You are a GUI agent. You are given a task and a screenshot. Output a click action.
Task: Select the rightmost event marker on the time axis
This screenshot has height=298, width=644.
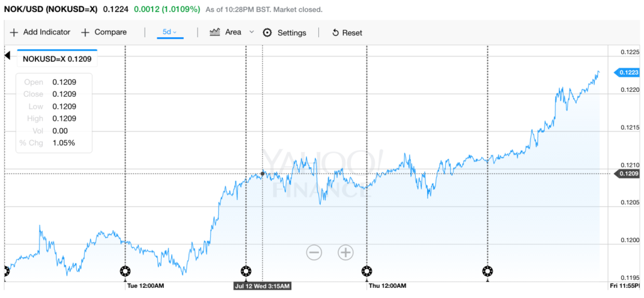pos(487,271)
